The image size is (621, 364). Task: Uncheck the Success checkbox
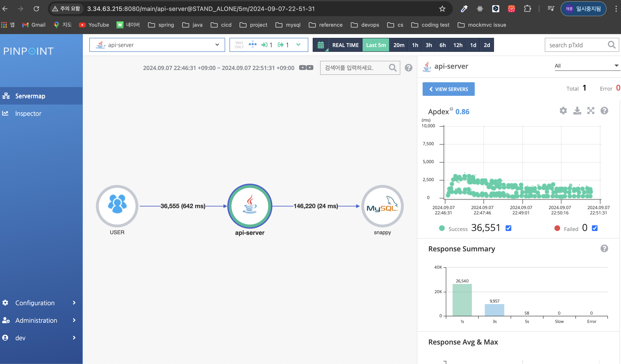pyautogui.click(x=508, y=228)
